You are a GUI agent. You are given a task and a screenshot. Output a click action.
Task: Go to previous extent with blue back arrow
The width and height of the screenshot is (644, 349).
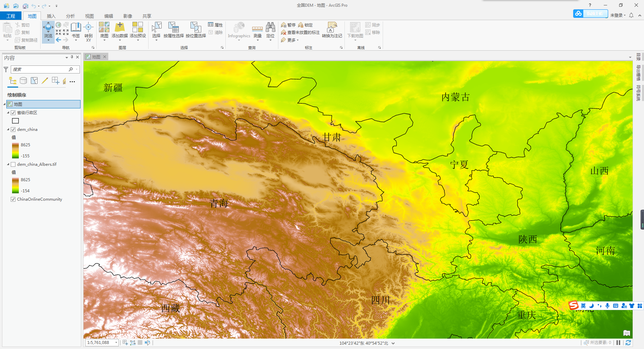coord(58,40)
